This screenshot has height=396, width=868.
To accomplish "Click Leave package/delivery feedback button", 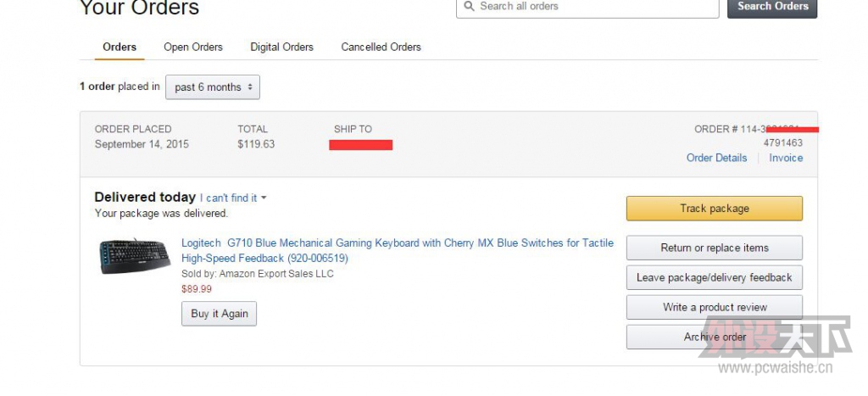I will click(x=714, y=277).
